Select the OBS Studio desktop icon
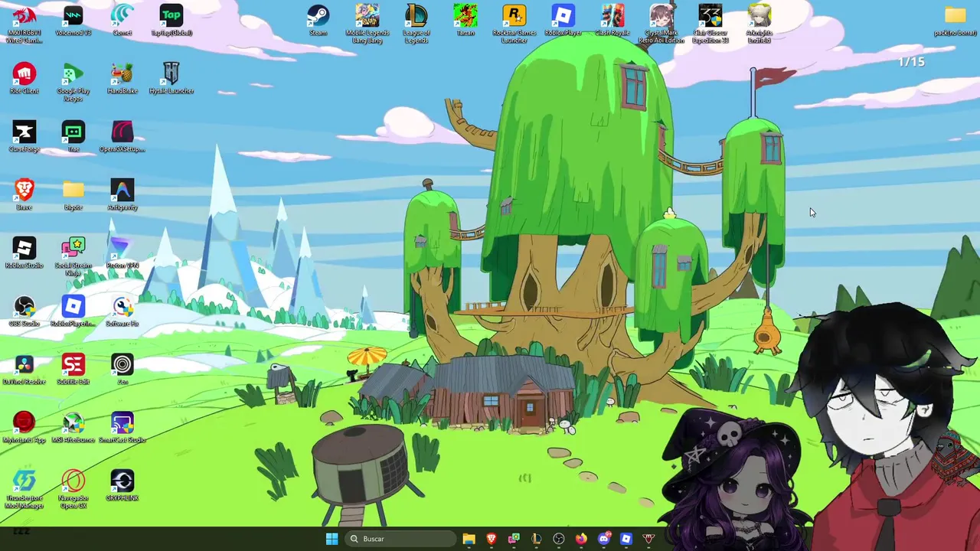The image size is (980, 551). click(x=24, y=311)
